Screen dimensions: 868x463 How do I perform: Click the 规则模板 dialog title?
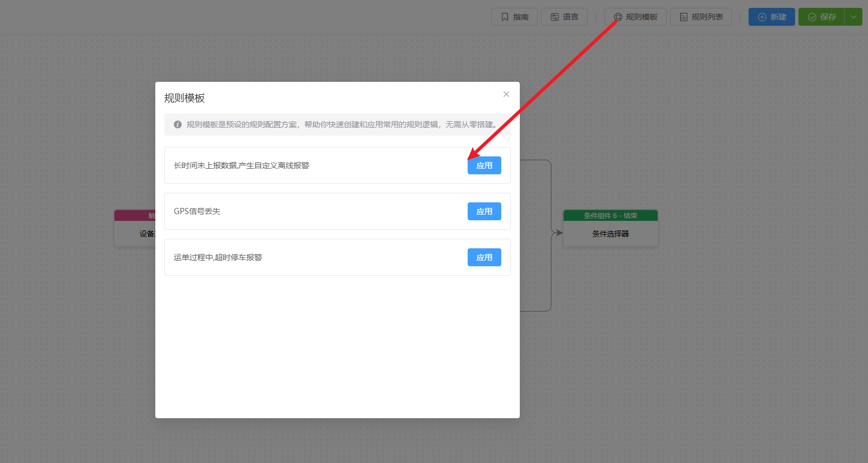(x=184, y=98)
